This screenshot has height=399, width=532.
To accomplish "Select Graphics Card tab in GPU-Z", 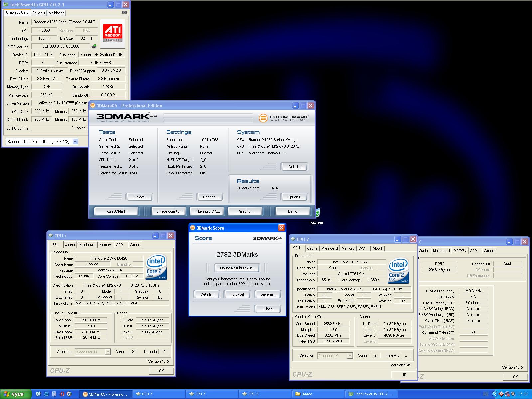I will pos(17,12).
